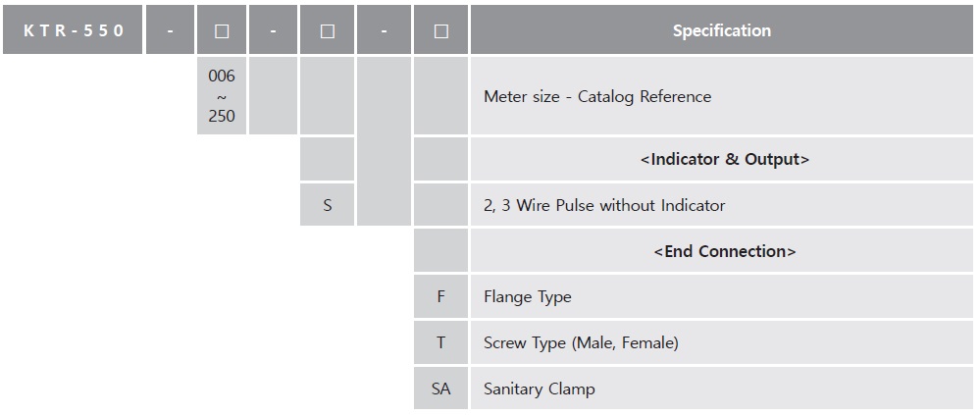Click Screw Type (Male, Female) description
The width and height of the screenshot is (980, 415).
click(x=580, y=342)
